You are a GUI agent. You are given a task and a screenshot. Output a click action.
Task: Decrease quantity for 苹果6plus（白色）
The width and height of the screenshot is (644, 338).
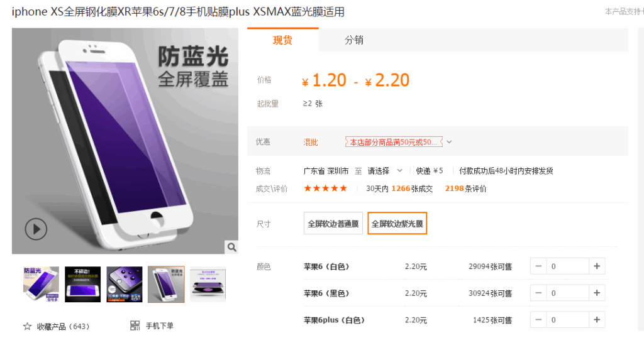(538, 320)
